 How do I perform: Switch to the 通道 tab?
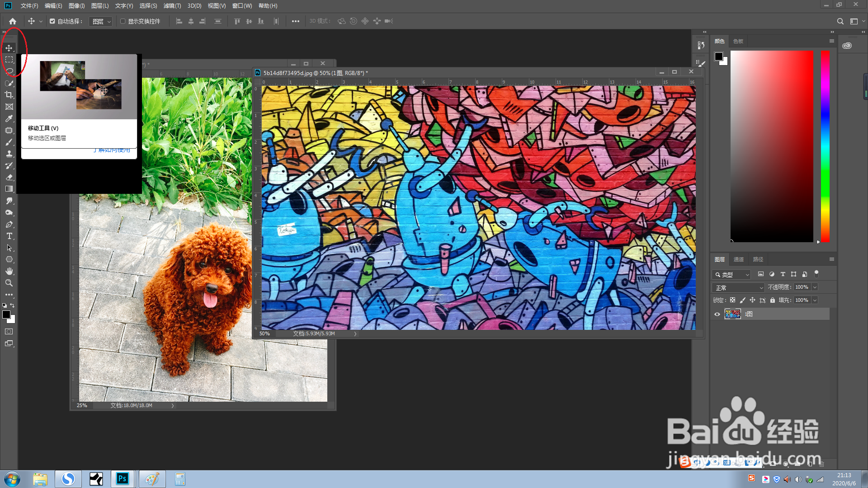pos(739,259)
